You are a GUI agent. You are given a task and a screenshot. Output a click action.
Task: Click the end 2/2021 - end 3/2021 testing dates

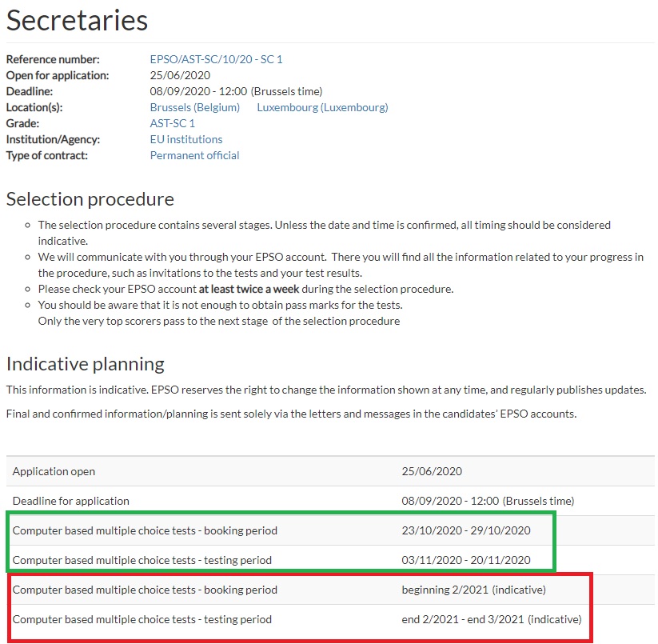[491, 619]
